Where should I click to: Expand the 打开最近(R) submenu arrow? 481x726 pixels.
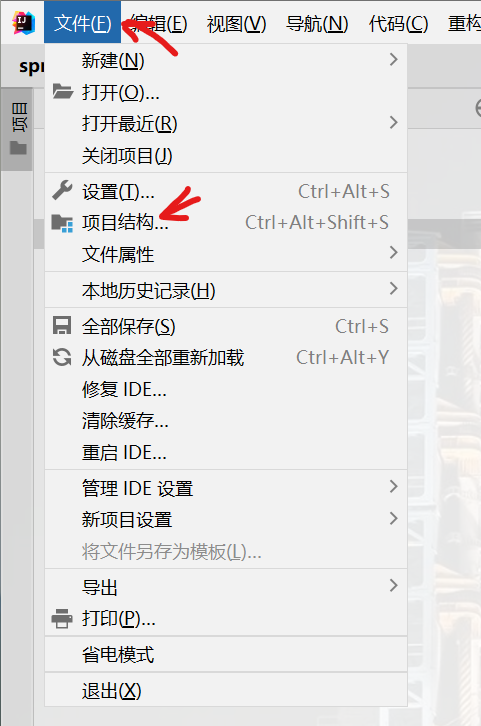pos(394,122)
